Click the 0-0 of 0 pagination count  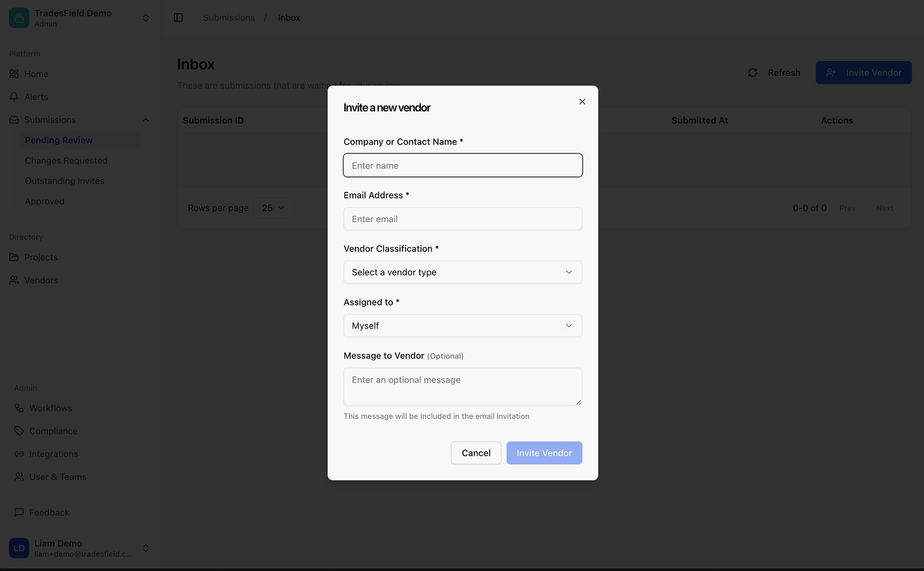click(x=810, y=208)
